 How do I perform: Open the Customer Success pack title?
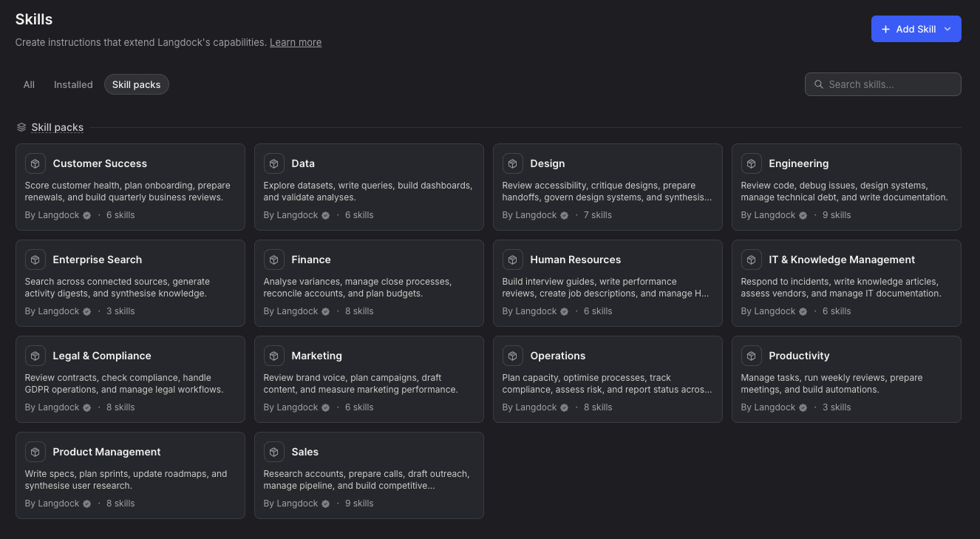(100, 163)
